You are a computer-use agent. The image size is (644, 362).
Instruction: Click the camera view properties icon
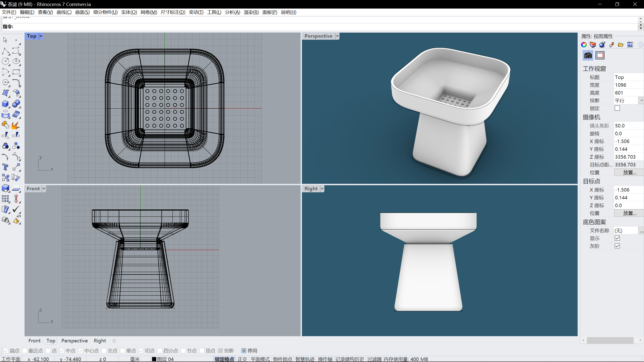588,56
